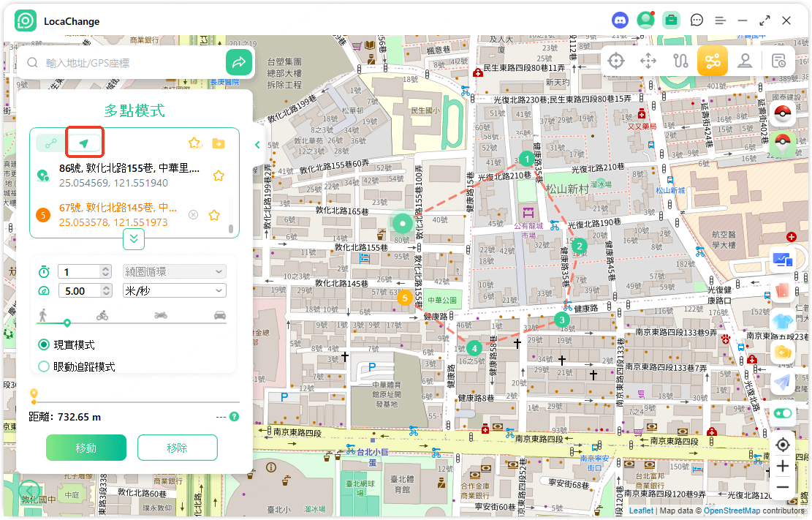Open the Discord community icon
The height and width of the screenshot is (520, 812).
pyautogui.click(x=620, y=20)
